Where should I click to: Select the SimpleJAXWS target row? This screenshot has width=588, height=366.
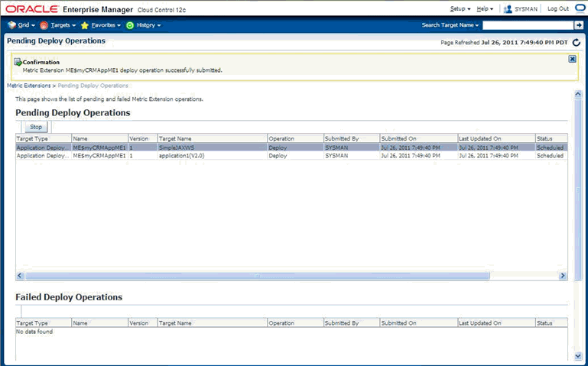(291, 147)
